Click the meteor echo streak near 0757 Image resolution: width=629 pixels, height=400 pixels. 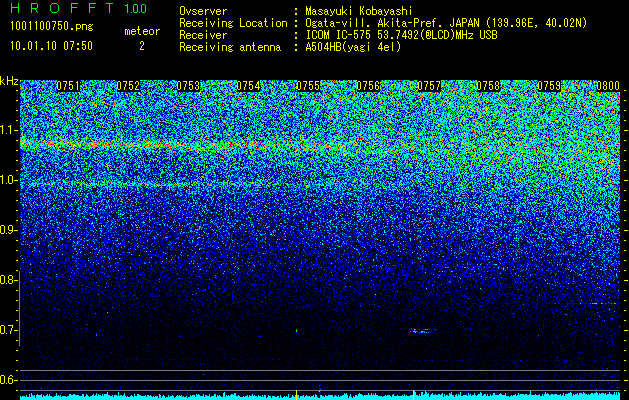point(423,331)
